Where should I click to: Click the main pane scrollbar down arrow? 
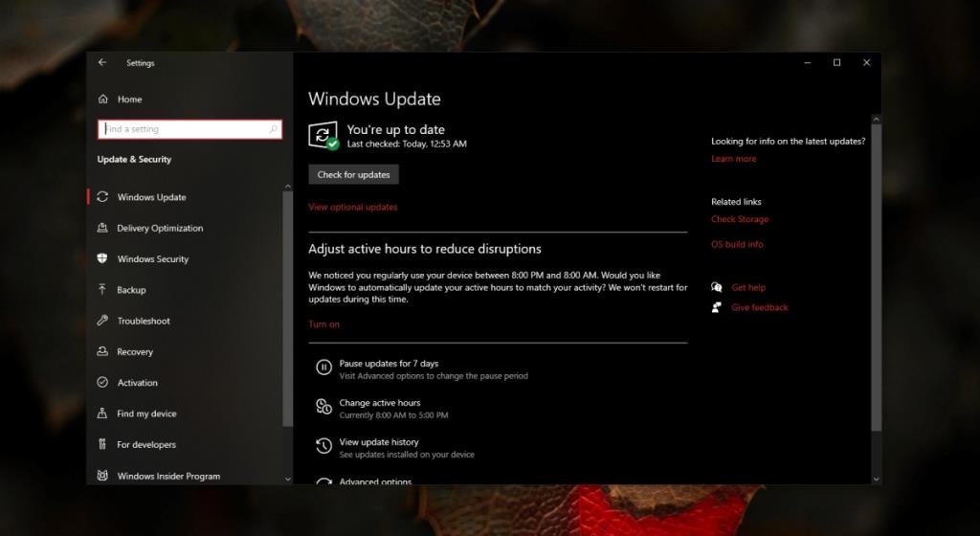(875, 477)
